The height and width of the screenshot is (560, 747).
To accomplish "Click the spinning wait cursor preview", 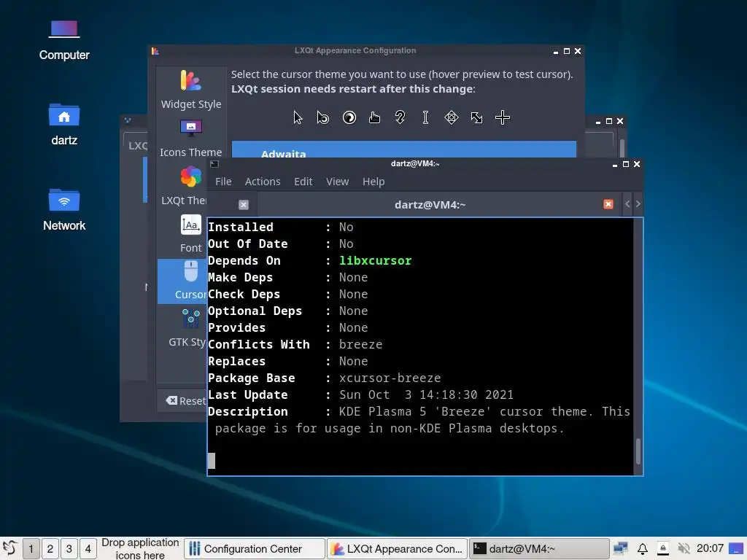I will 349,117.
